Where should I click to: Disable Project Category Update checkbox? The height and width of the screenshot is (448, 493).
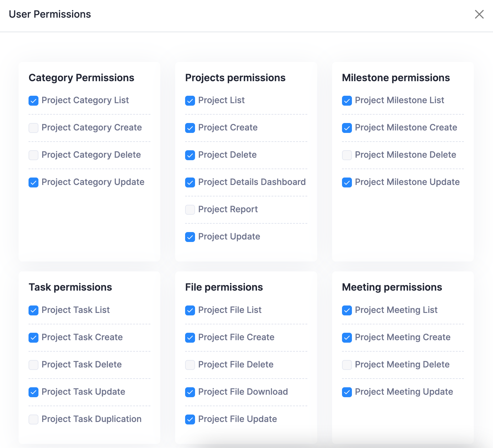[x=33, y=182]
